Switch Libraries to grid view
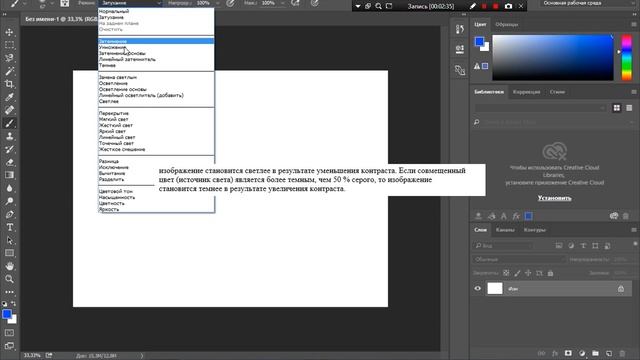This screenshot has width=640, height=360. (617, 108)
